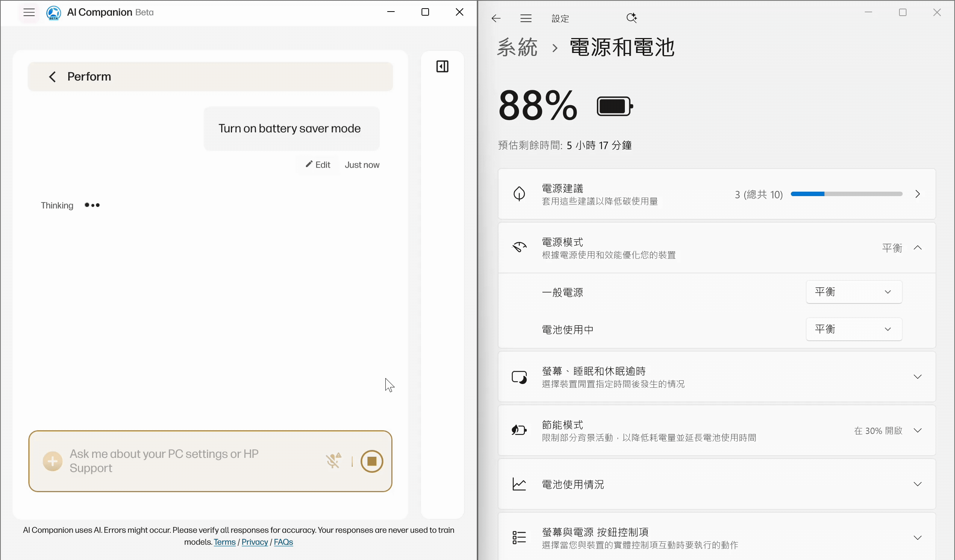
Task: Toggle the side panel collapse icon
Action: [x=442, y=67]
